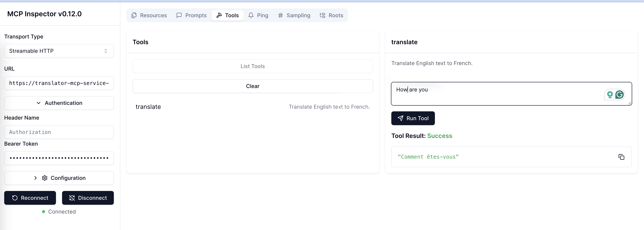Click the MCP Inspector v0.12.0 title
This screenshot has width=644, height=230.
pos(44,14)
